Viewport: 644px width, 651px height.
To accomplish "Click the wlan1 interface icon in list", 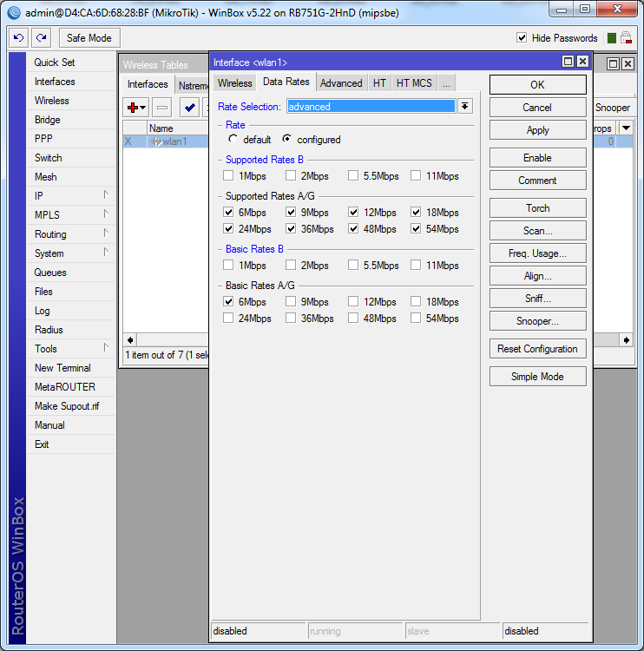I will click(x=156, y=141).
